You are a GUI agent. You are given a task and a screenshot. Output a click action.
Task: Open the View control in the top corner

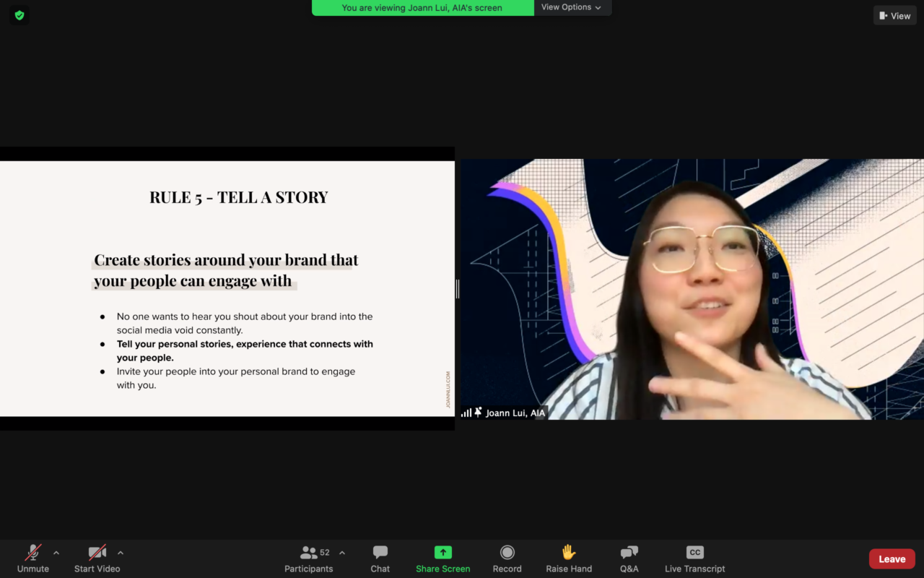pyautogui.click(x=894, y=15)
